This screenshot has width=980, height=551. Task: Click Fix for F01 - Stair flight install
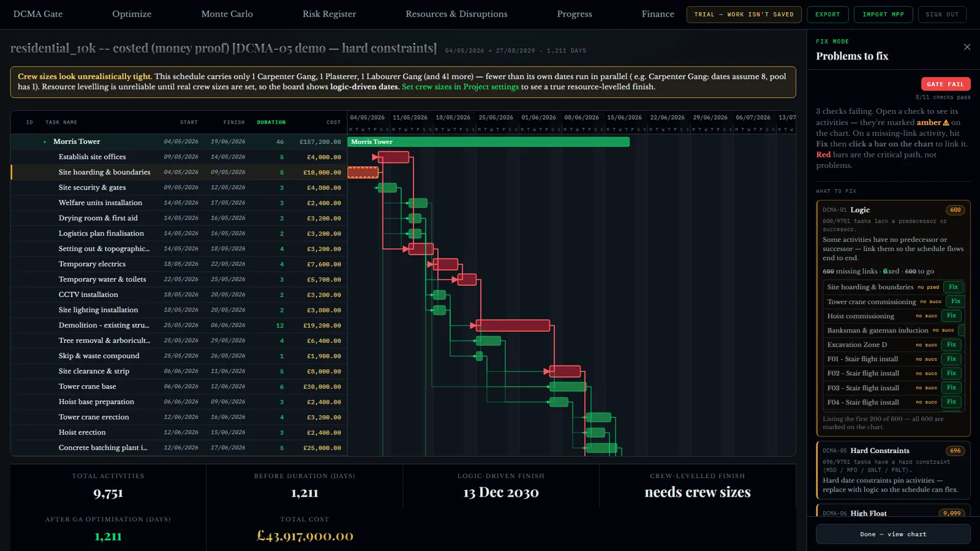click(951, 359)
